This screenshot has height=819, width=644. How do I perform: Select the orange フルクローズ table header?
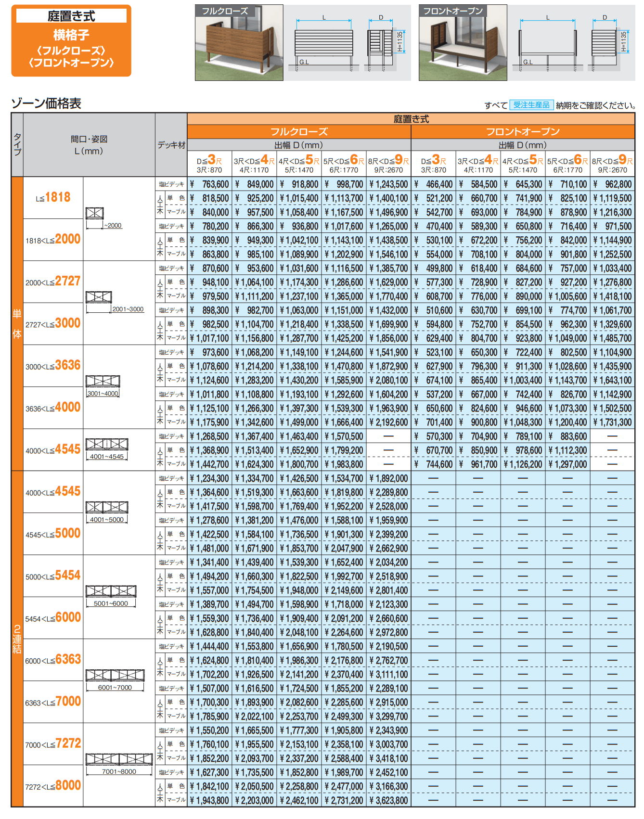pyautogui.click(x=299, y=131)
